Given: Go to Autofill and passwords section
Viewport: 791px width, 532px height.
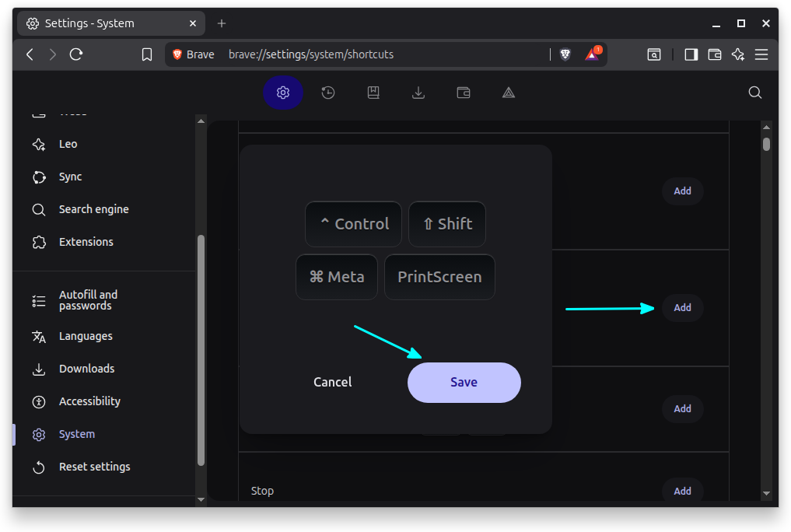Looking at the screenshot, I should [88, 300].
